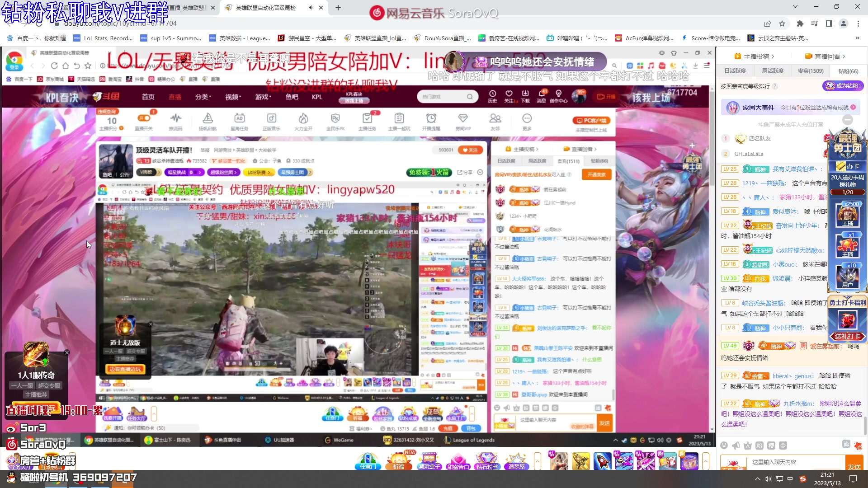This screenshot has width=868, height=488.
Task: Open 首页 in Douyu navigation
Action: pos(148,97)
